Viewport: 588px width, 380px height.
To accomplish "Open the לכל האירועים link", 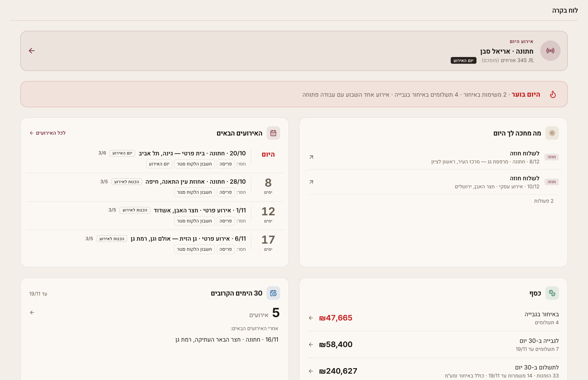I will click(47, 133).
